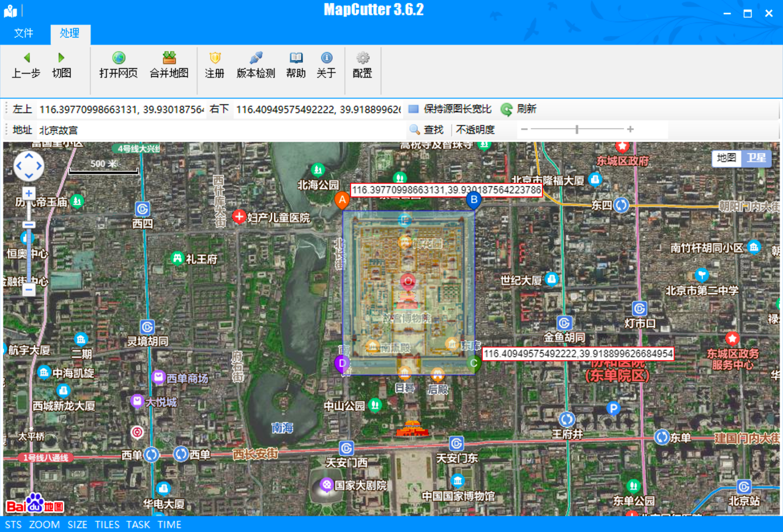783x532 pixels.
Task: Run 版本检测 version check
Action: tap(256, 65)
